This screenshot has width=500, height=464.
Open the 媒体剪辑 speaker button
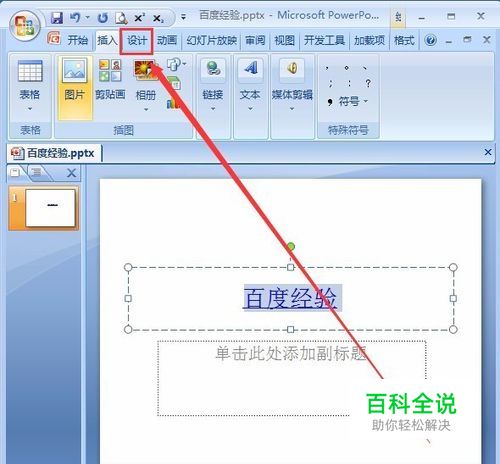click(292, 86)
